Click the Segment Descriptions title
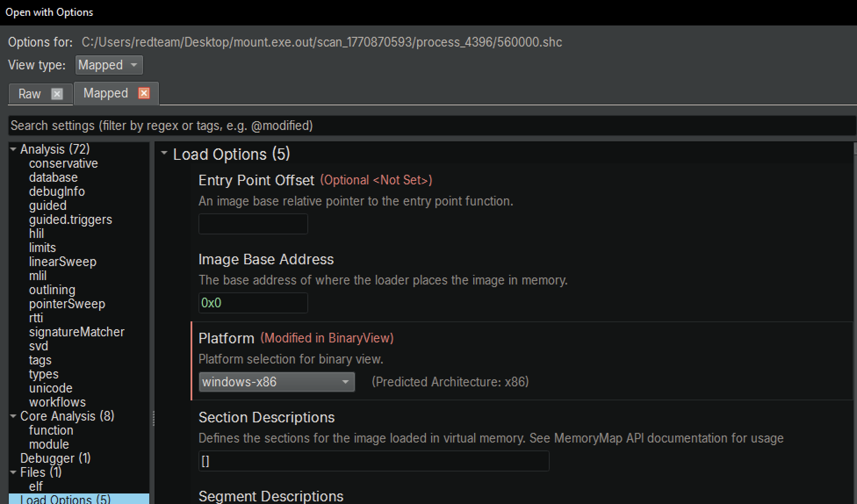Image resolution: width=857 pixels, height=504 pixels. 271,496
